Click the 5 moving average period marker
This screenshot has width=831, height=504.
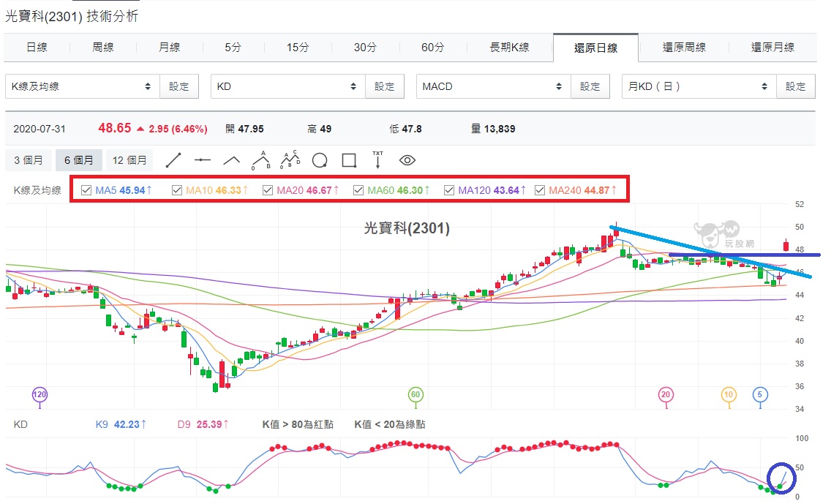(760, 394)
